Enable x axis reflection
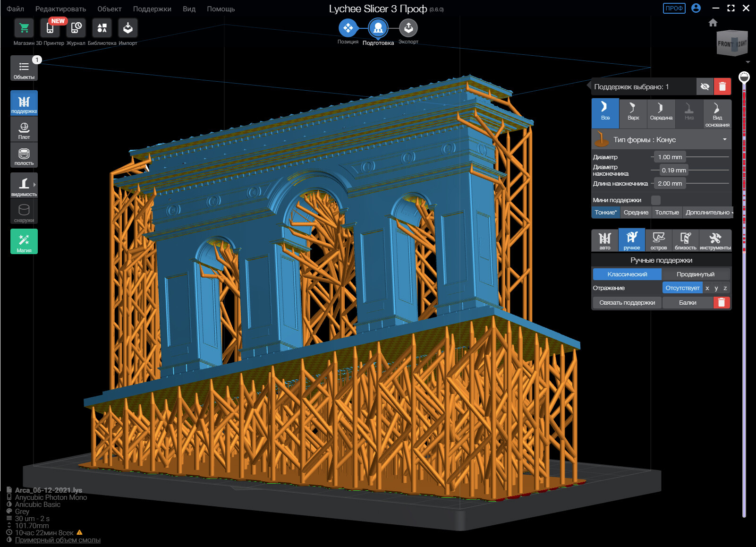756x547 pixels. tap(707, 288)
